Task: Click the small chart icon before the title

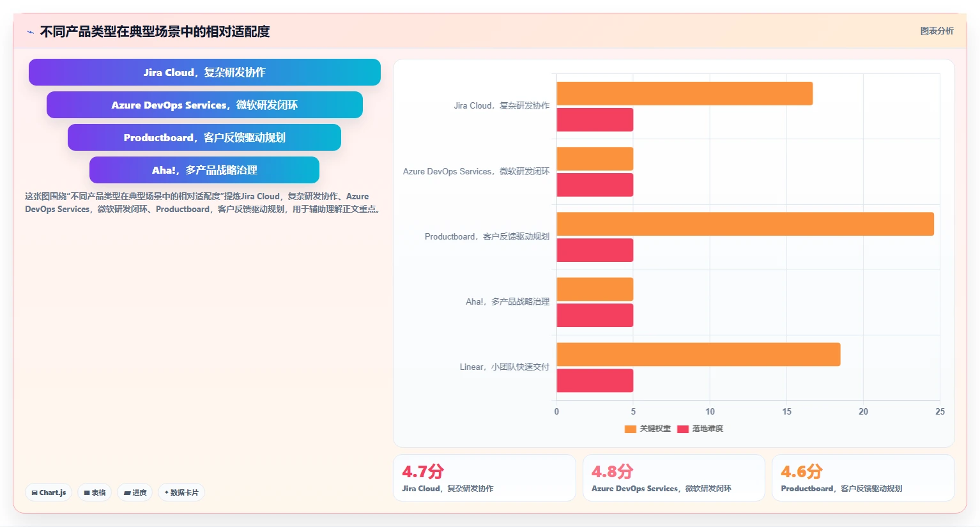Action: click(x=30, y=32)
